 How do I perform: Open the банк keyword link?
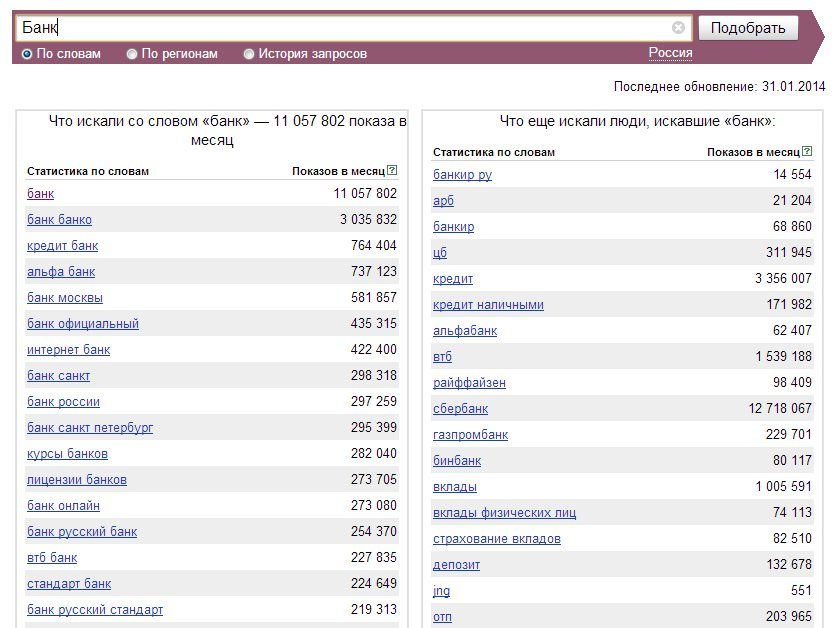40,193
